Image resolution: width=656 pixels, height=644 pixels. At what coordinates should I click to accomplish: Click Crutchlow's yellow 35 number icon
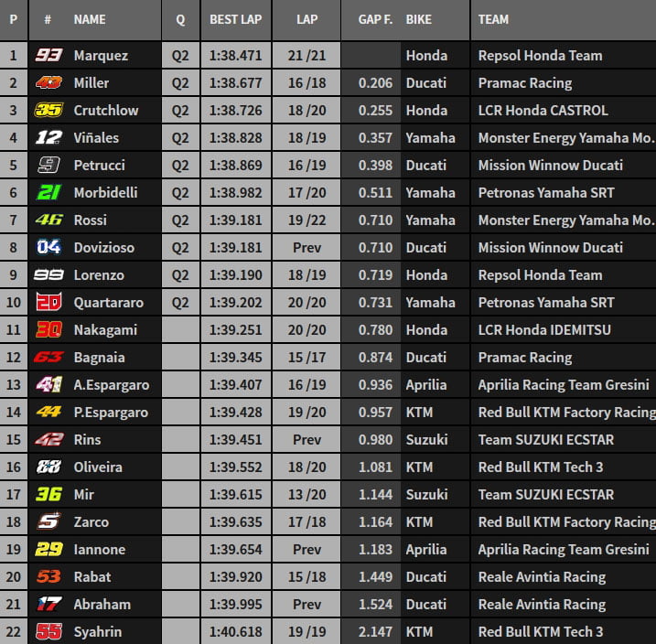click(x=48, y=111)
